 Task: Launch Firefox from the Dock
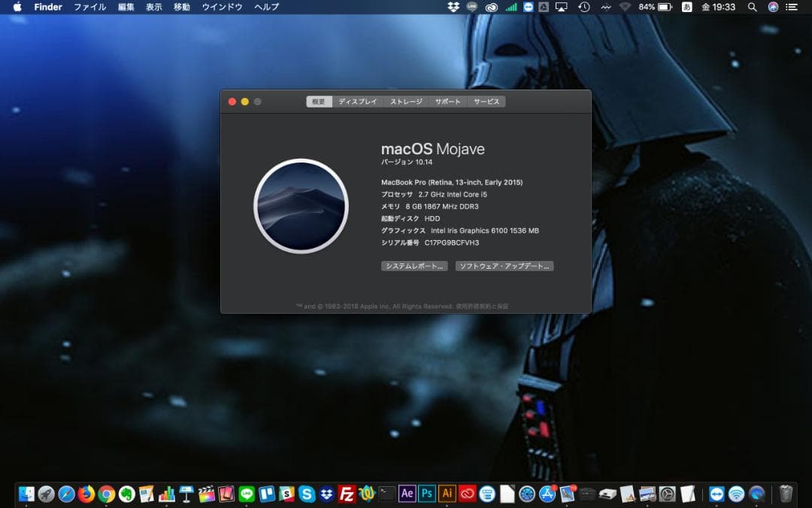(86, 494)
